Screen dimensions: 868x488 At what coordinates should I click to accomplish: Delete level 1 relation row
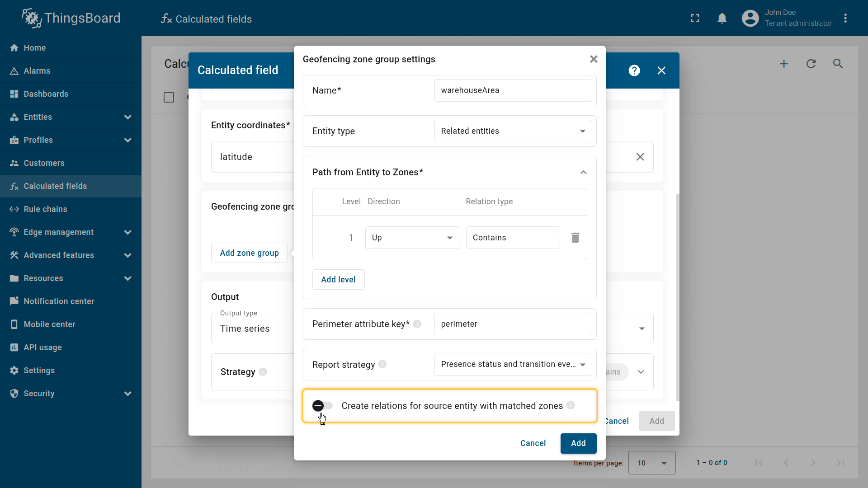pos(575,238)
